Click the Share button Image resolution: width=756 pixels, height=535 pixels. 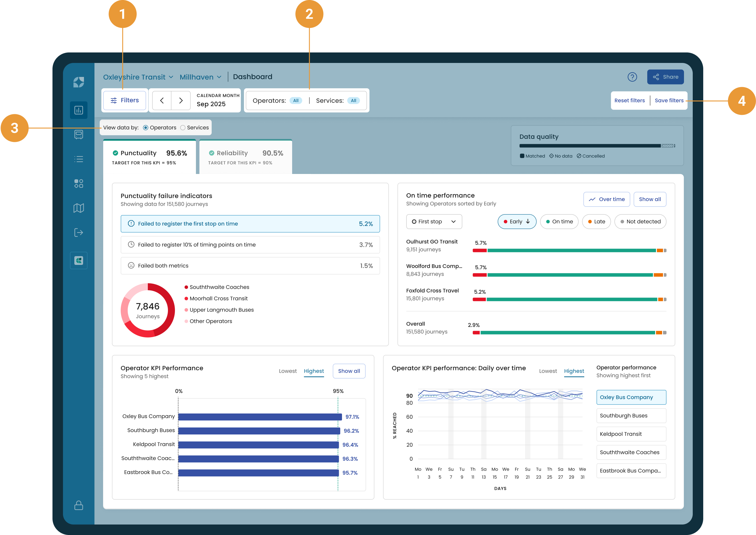(x=665, y=77)
